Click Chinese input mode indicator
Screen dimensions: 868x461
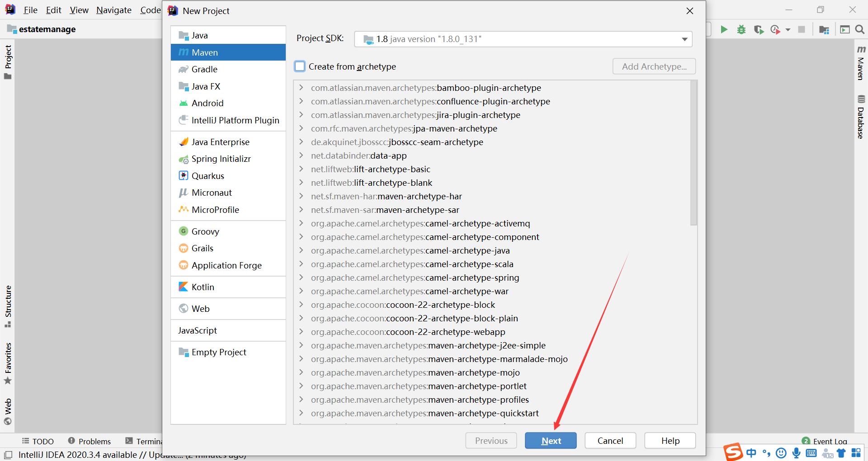[x=751, y=453]
